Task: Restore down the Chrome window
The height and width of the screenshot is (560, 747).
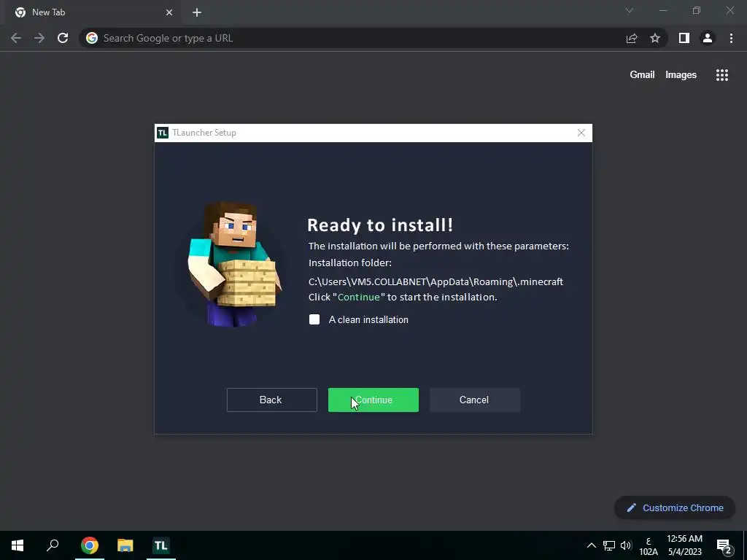Action: [697, 10]
